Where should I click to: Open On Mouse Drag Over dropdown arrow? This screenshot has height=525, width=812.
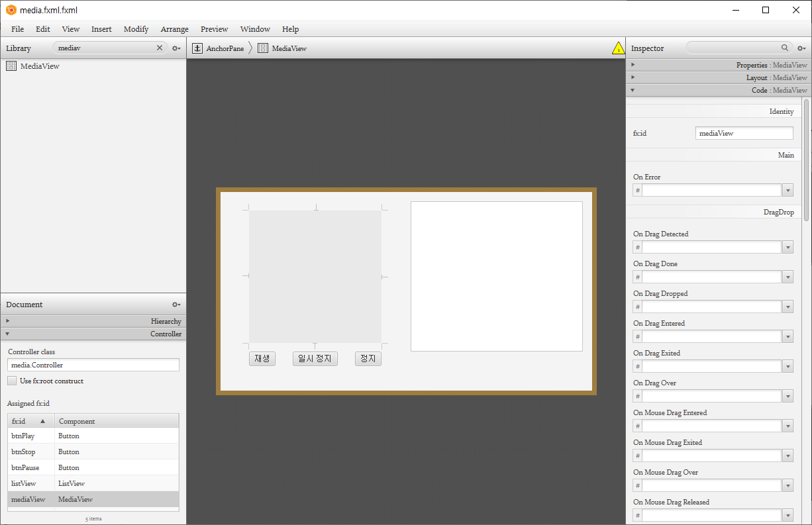pyautogui.click(x=787, y=486)
